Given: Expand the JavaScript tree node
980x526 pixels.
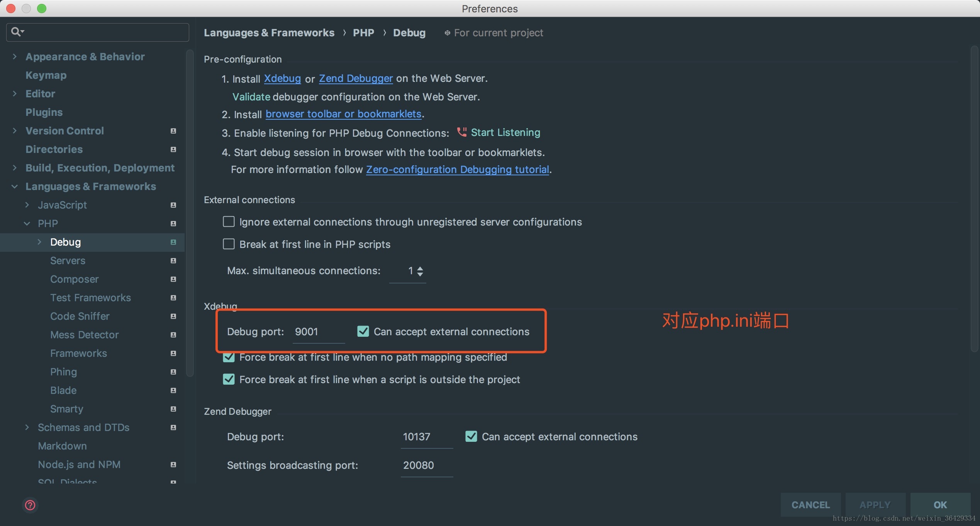Looking at the screenshot, I should coord(27,205).
